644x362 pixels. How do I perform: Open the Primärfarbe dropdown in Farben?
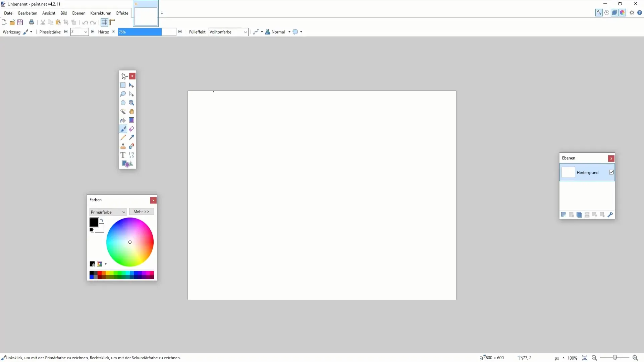pos(108,212)
